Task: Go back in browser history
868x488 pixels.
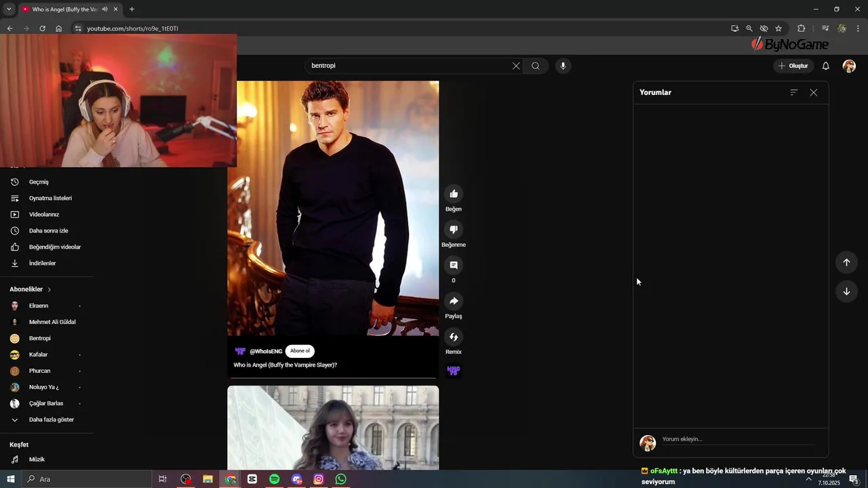Action: pyautogui.click(x=9, y=28)
